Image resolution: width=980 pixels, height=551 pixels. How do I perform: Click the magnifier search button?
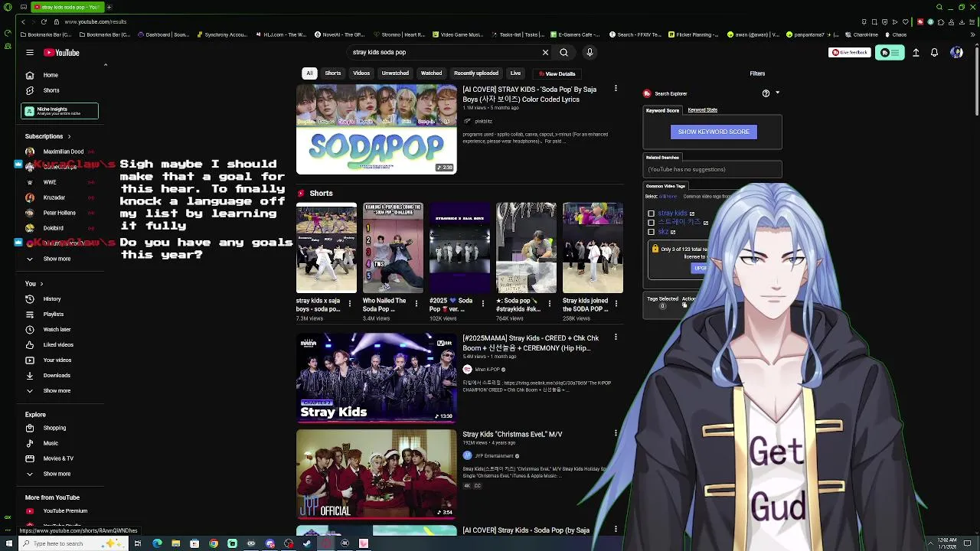[563, 53]
